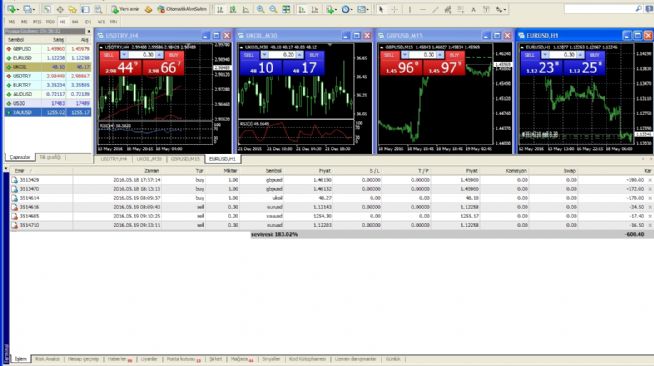The image size is (654, 366).
Task: Switch chart timeframe to H4
Action: pos(75,22)
